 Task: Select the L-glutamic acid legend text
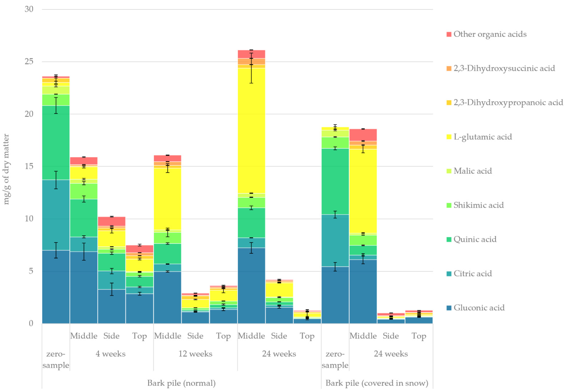pyautogui.click(x=483, y=137)
